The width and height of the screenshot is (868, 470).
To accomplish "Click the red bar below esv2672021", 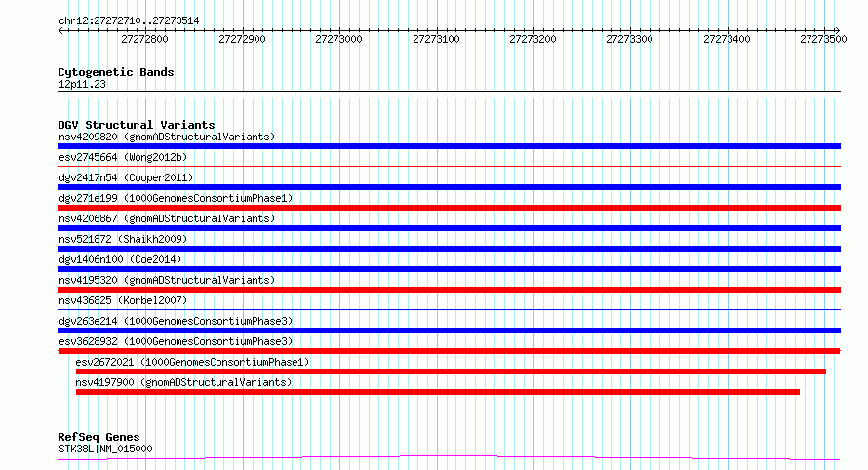I will [451, 372].
